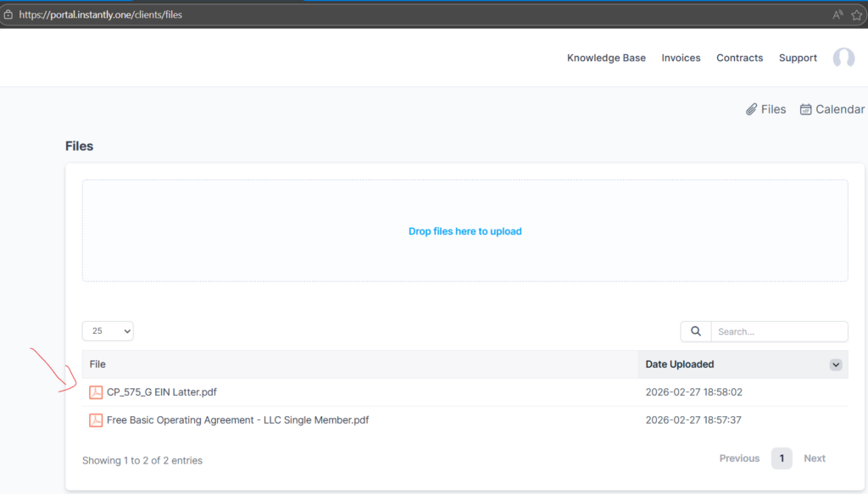Click inside the Search input field
Viewport: 868px width, 494px height.
pos(778,331)
